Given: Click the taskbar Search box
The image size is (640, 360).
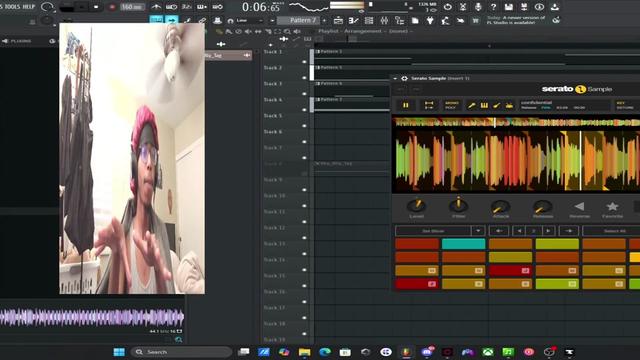Looking at the screenshot, I should point(181,352).
